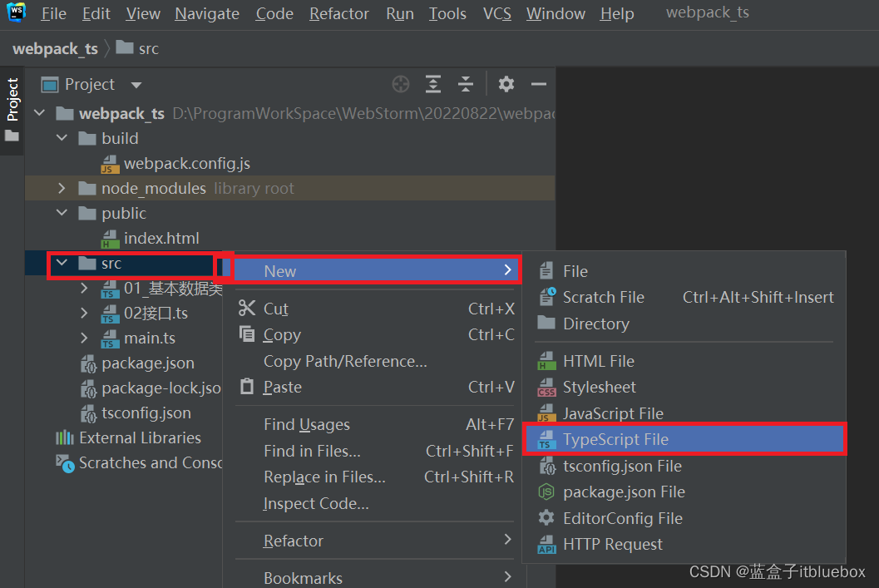
Task: Open the Edit menu
Action: point(96,13)
